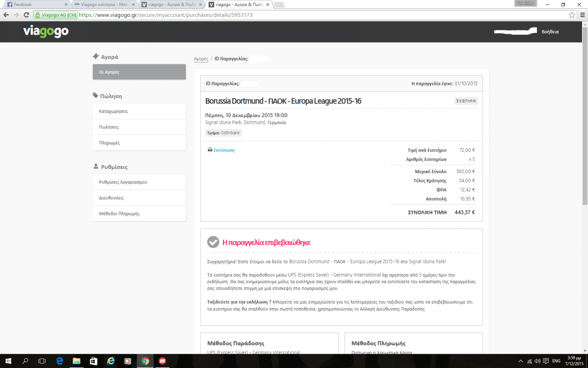Click the tag icon beside the Πώληση heading
The image size is (588, 368).
pyautogui.click(x=96, y=96)
